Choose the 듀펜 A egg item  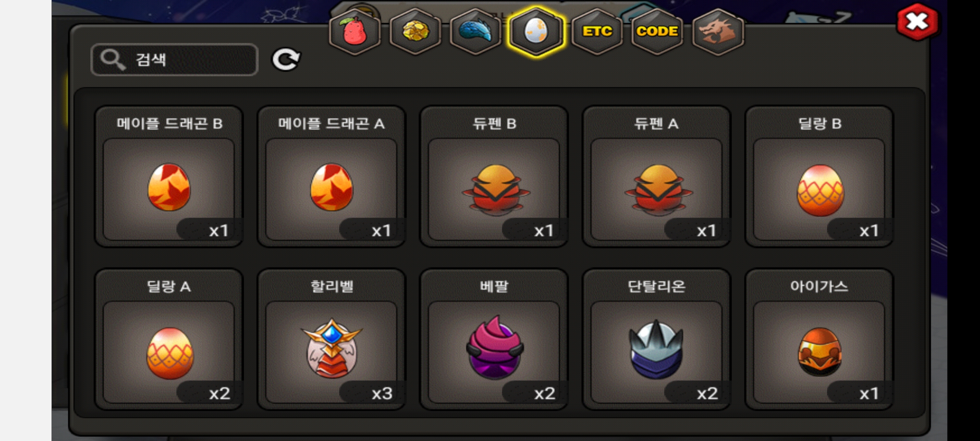657,177
